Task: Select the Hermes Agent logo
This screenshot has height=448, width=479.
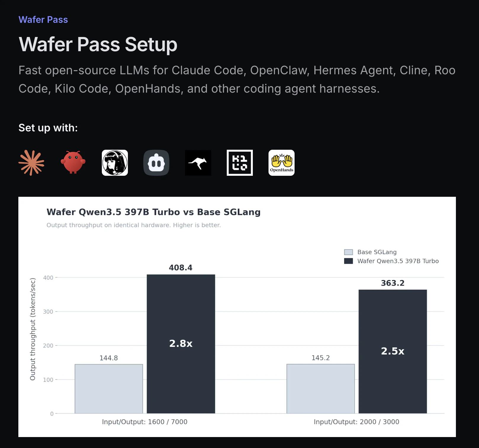Action: click(115, 163)
